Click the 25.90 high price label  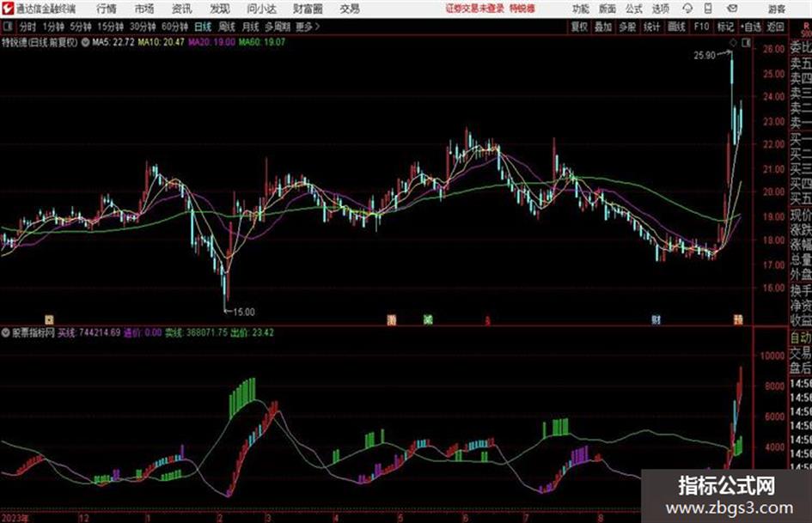[705, 56]
